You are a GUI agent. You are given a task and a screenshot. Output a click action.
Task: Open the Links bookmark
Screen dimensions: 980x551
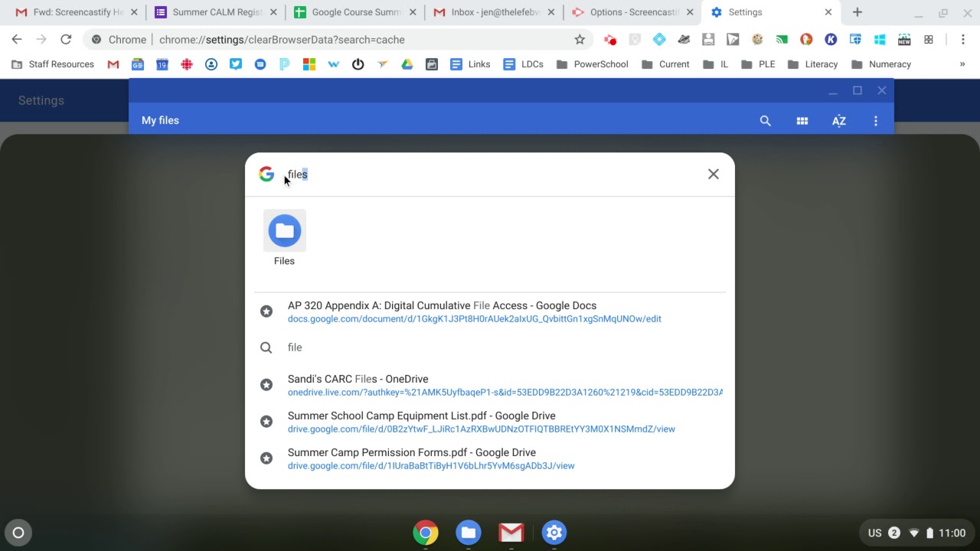pos(470,64)
